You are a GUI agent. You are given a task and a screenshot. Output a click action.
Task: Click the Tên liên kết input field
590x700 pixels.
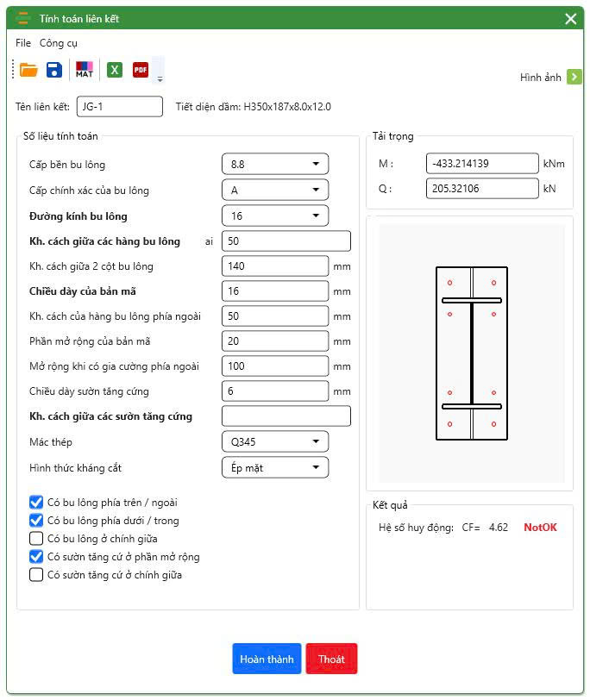coord(119,107)
